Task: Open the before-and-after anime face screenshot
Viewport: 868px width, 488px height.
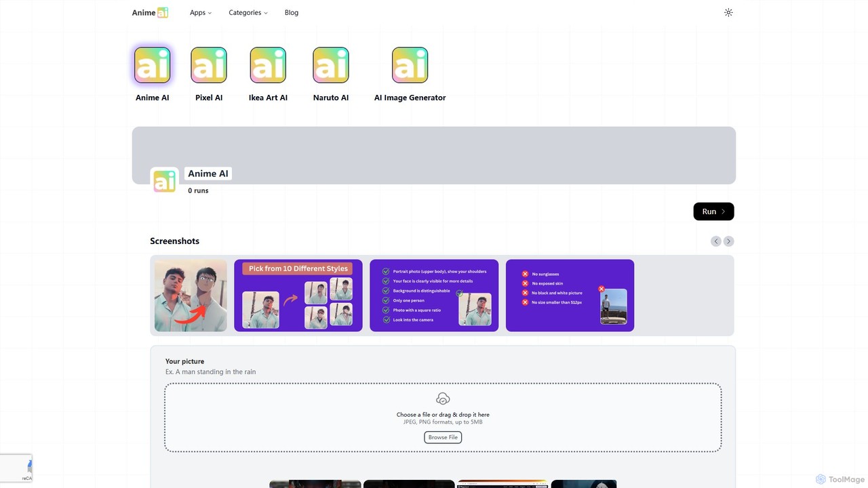Action: [191, 296]
